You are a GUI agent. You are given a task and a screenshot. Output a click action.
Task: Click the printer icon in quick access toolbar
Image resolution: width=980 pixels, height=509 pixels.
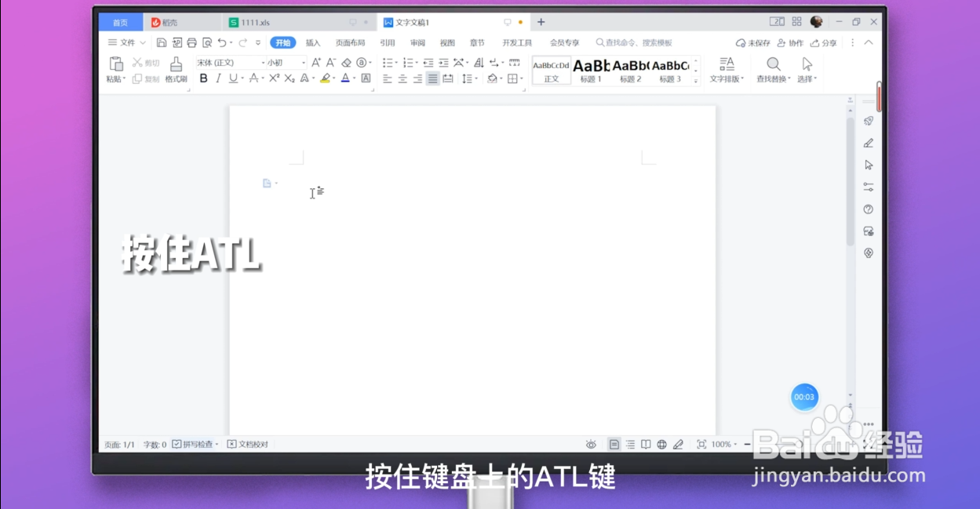[192, 42]
